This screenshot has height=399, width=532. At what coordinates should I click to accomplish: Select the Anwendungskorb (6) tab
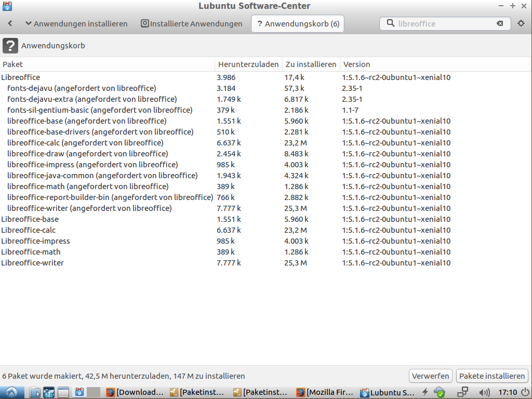pyautogui.click(x=298, y=23)
